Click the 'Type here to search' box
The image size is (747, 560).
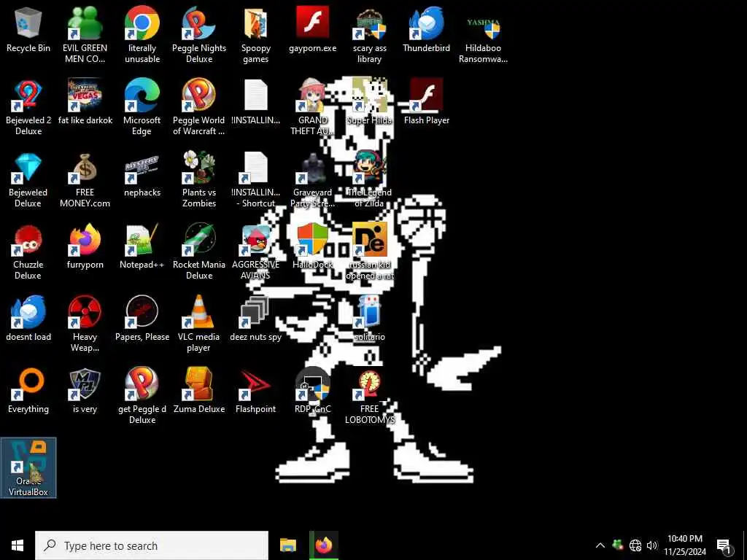(152, 545)
